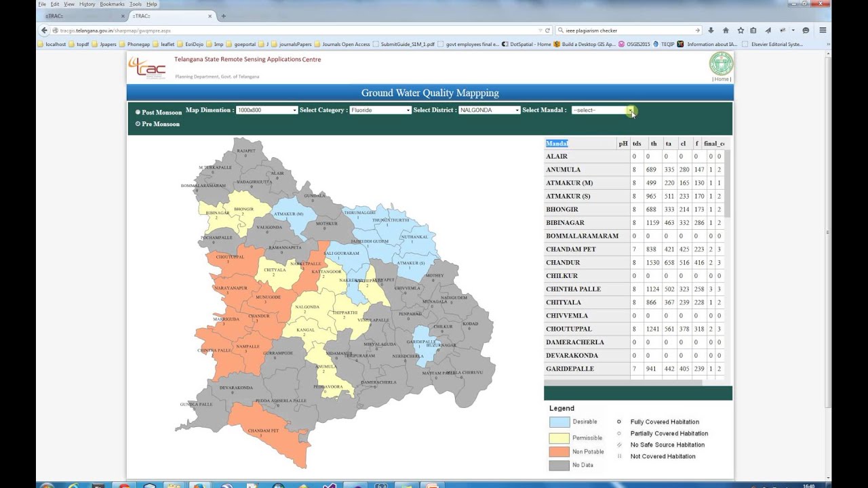Viewport: 868px width, 488px height.
Task: Click the table's vertical scrollbar thumb
Action: [x=728, y=183]
